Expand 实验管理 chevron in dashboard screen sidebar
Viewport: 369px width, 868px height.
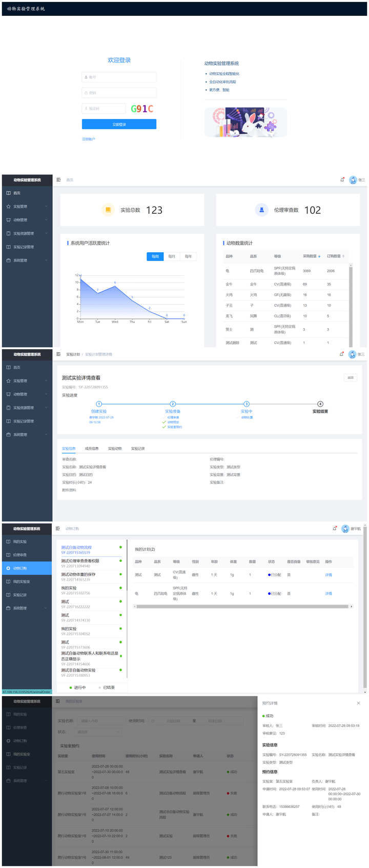coord(46,207)
